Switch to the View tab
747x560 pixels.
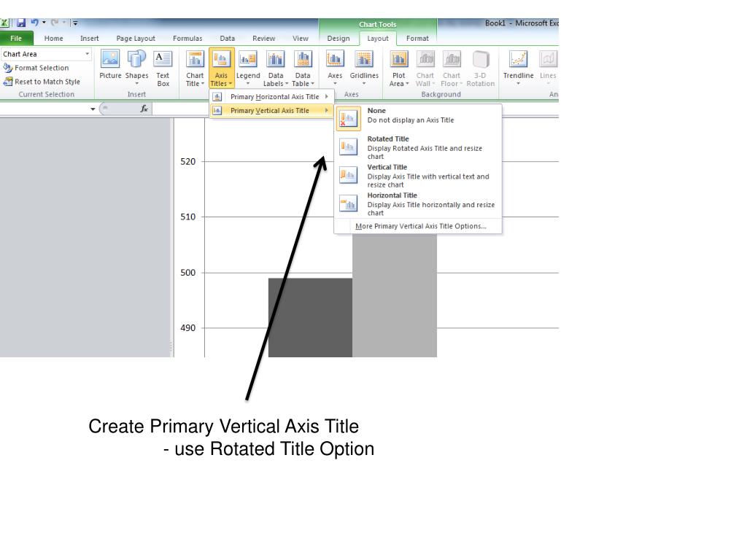coord(300,38)
